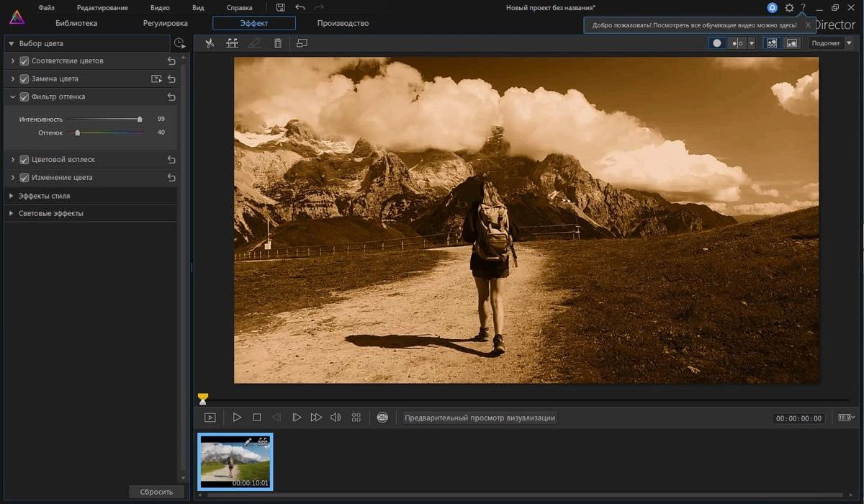Collapse the Фильтр оттенка row
Viewport: 864px width, 504px height.
(x=13, y=96)
